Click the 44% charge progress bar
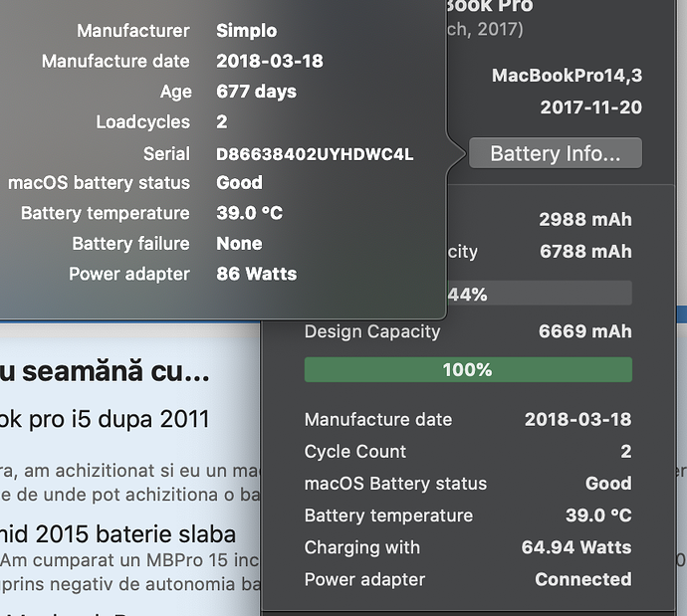Viewport: 687px width, 616px height. [x=538, y=294]
